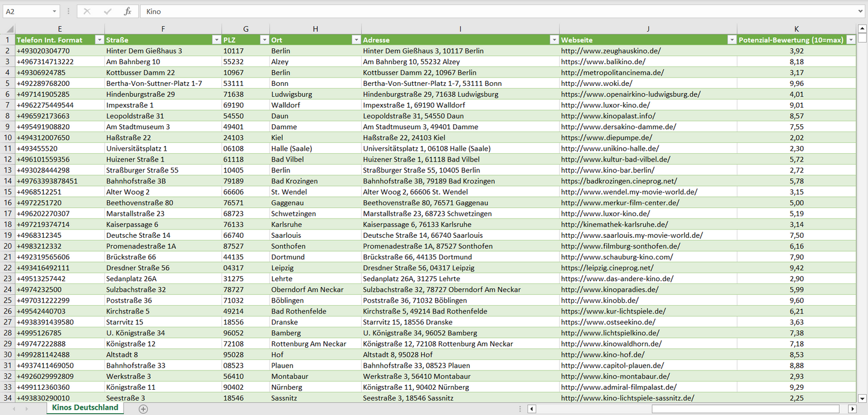
Task: Click the Select All corner triangle
Action: click(8, 29)
